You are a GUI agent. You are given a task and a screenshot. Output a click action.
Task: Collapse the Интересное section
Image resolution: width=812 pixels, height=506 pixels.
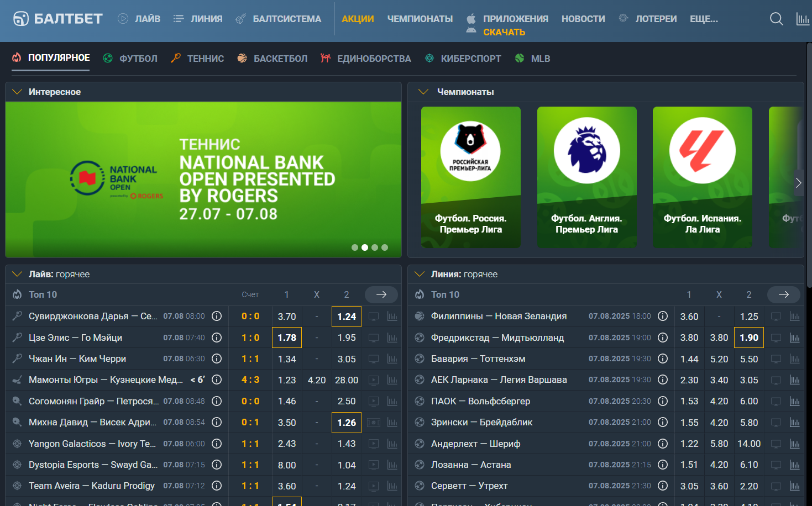point(17,92)
